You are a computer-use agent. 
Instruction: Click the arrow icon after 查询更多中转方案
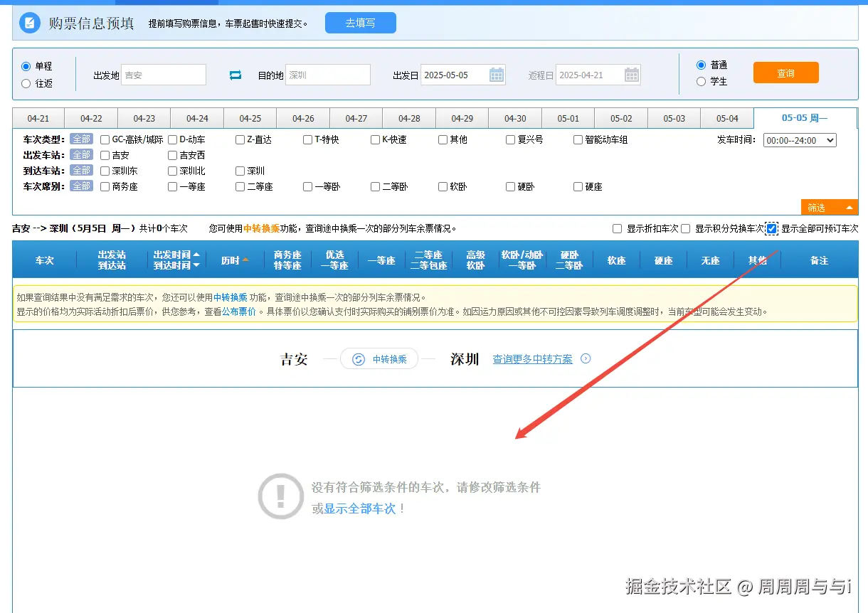coord(586,358)
